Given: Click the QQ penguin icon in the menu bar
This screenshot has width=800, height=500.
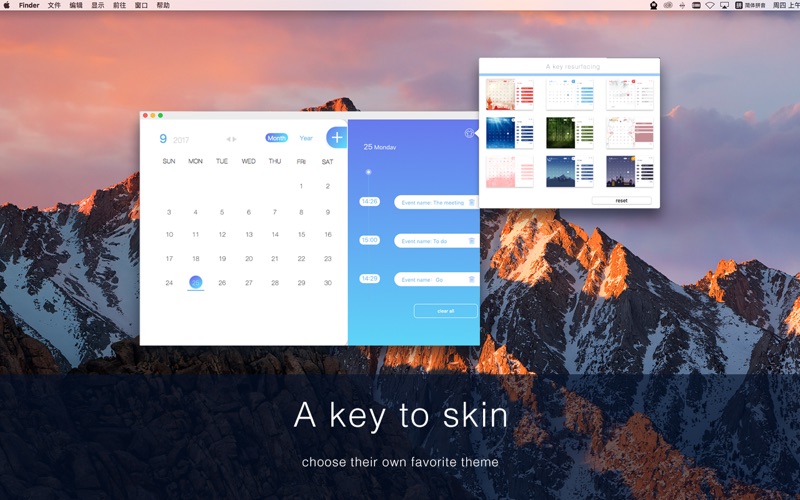Looking at the screenshot, I should click(x=654, y=5).
